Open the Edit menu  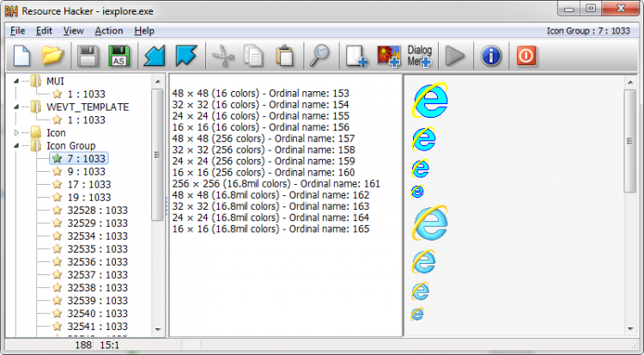pyautogui.click(x=44, y=31)
